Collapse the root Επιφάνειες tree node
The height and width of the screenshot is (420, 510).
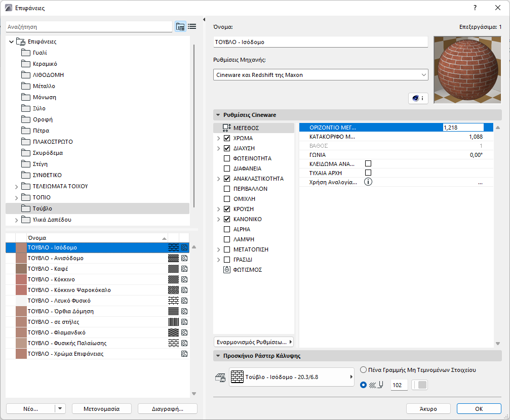pos(11,41)
